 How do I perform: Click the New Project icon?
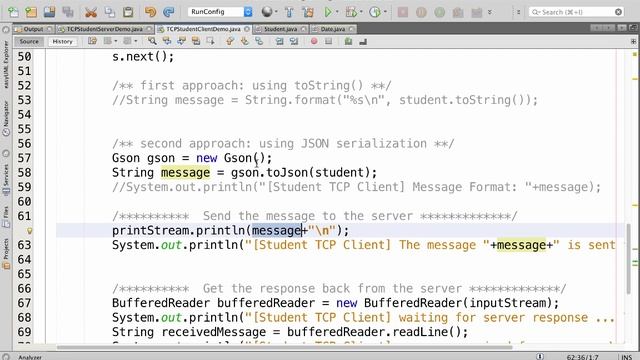point(31,12)
